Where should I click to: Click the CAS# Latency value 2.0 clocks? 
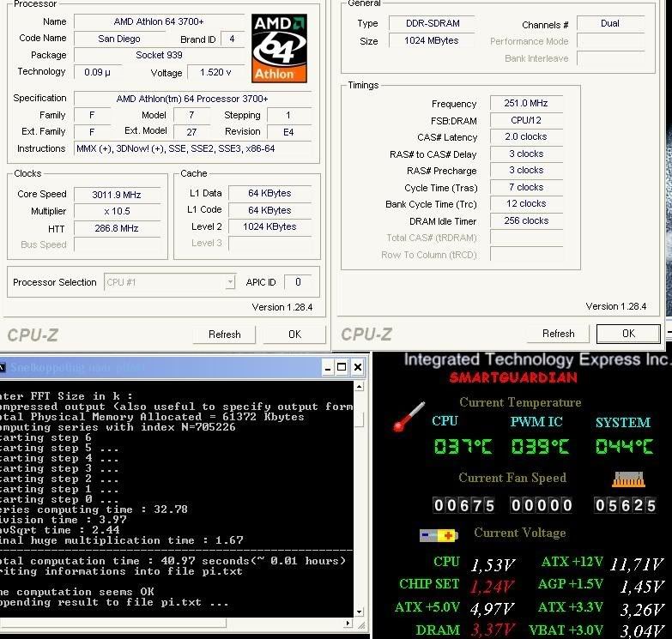click(x=526, y=137)
